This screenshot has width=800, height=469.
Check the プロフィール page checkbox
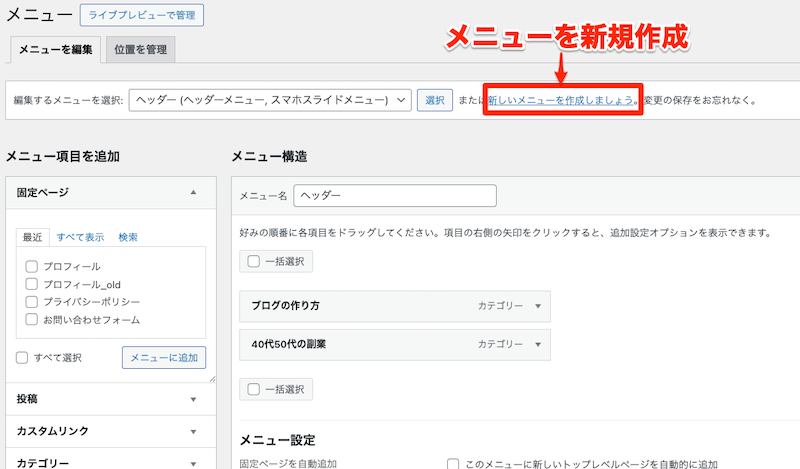coord(32,267)
